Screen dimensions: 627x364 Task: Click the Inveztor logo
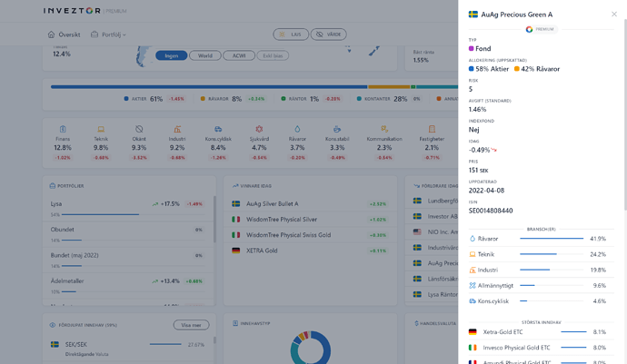pyautogui.click(x=72, y=11)
